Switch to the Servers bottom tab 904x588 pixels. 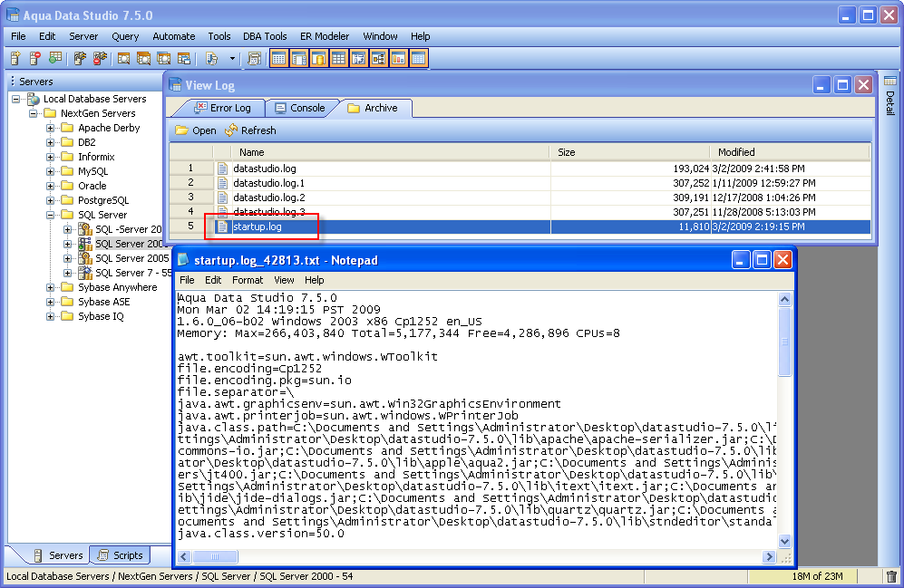coord(58,555)
